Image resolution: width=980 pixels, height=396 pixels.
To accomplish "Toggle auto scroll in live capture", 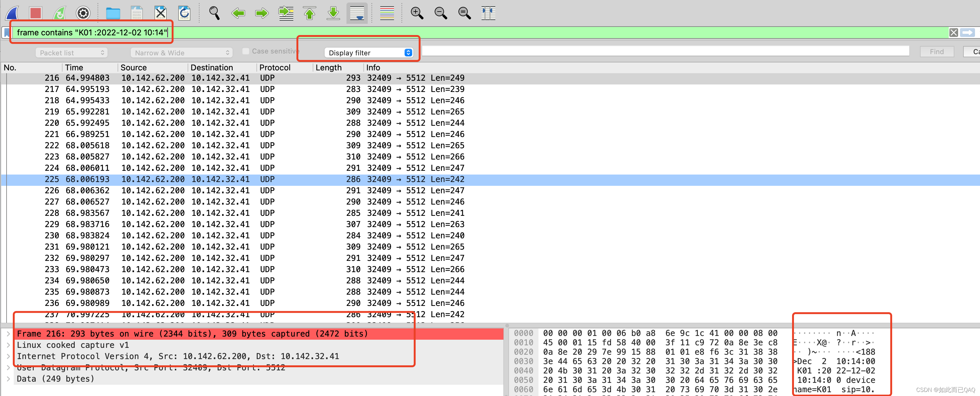I will (x=357, y=13).
